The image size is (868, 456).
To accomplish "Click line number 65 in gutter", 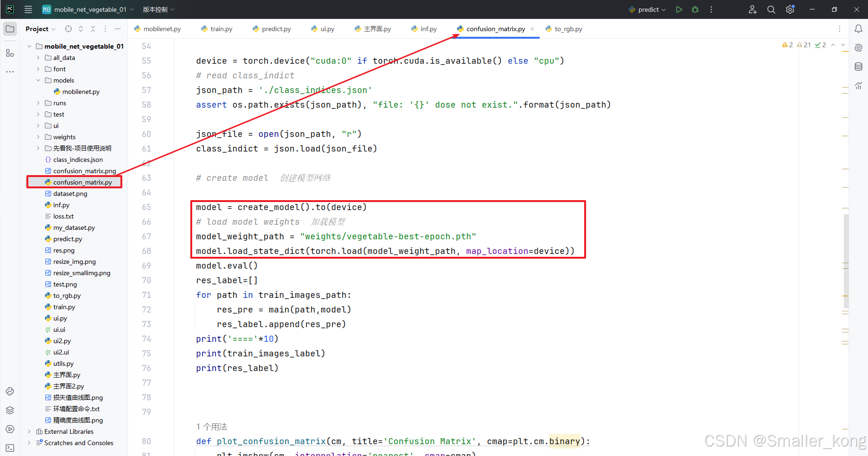I will [x=146, y=207].
